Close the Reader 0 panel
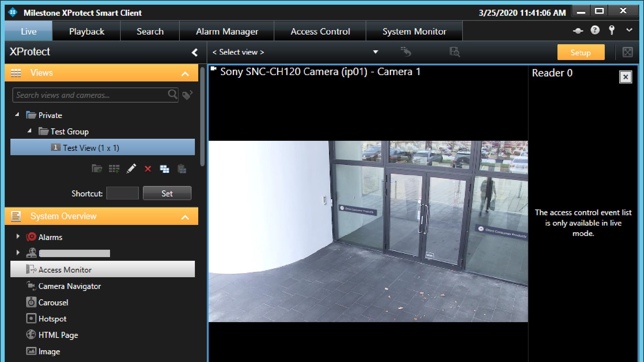The image size is (644, 362). pyautogui.click(x=626, y=77)
